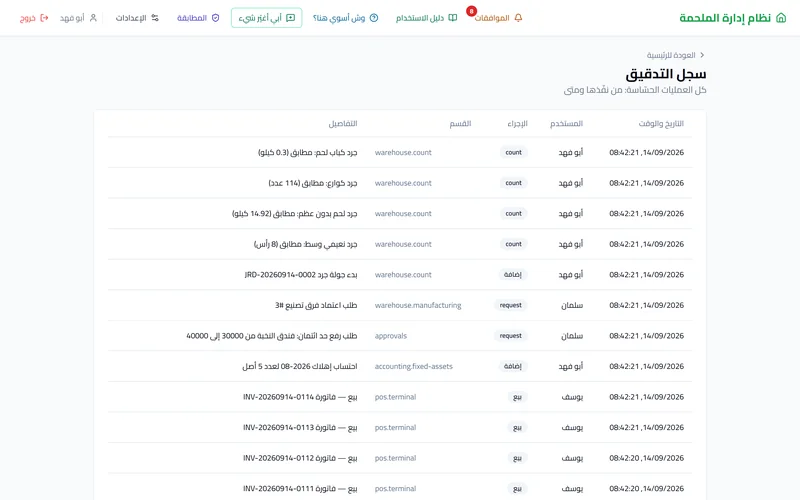Select the طلب اعتماد فرق تصنيع #3 cell
The width and height of the screenshot is (800, 500).
(316, 305)
